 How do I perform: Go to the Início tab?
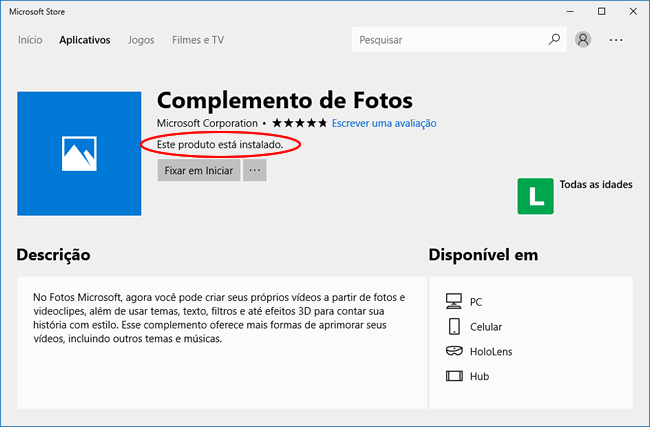click(x=30, y=40)
